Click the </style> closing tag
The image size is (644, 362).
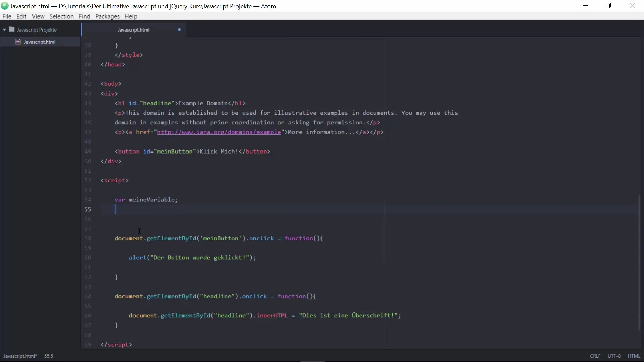point(129,55)
